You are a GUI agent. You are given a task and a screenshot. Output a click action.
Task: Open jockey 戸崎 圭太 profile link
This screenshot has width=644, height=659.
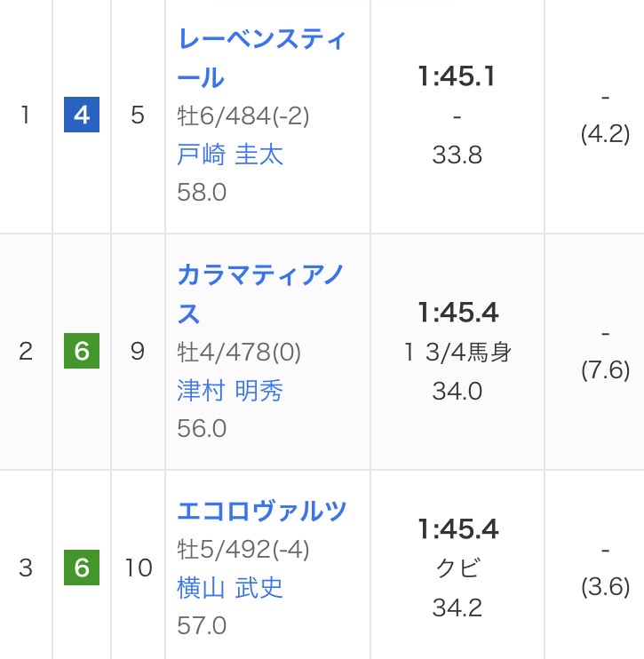pos(230,155)
